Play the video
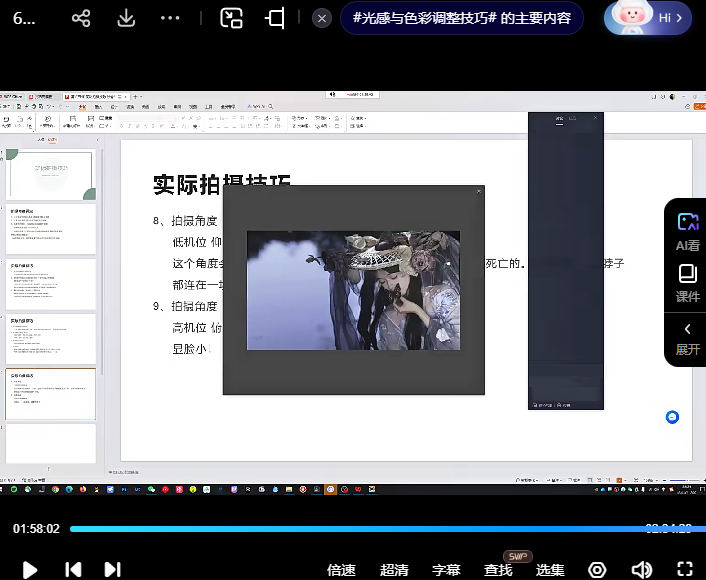Image resolution: width=706 pixels, height=580 pixels. (x=30, y=569)
